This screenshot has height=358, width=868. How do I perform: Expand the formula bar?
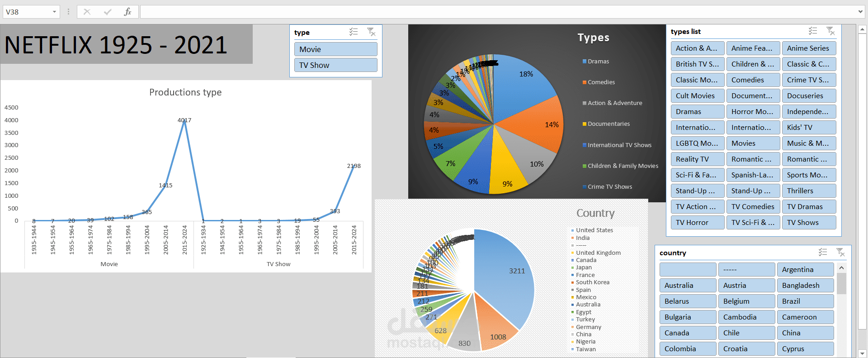coord(860,12)
